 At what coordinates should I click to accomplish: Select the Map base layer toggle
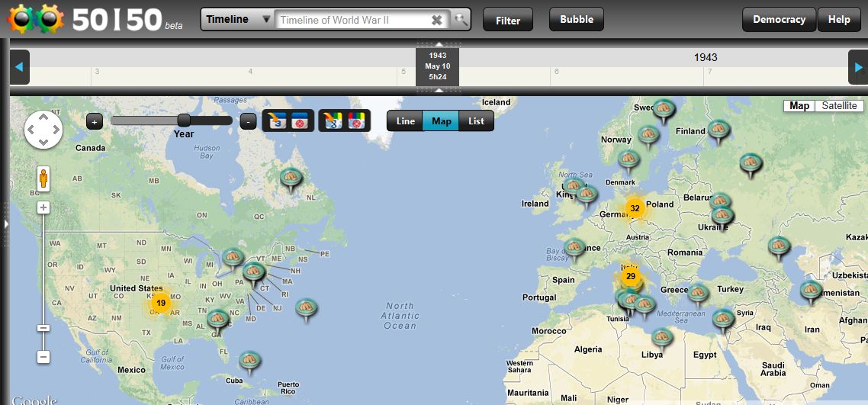(799, 106)
